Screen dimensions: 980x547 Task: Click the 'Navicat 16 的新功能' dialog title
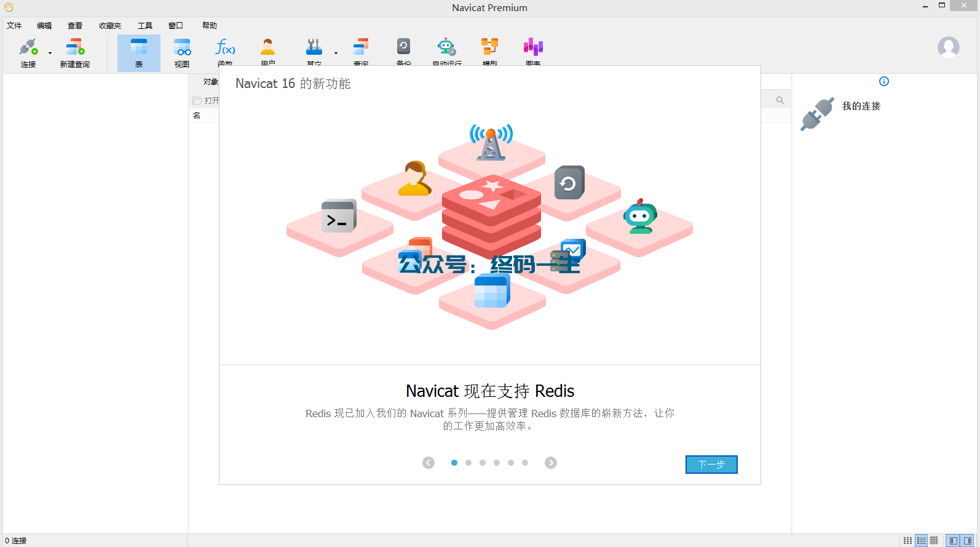point(293,84)
